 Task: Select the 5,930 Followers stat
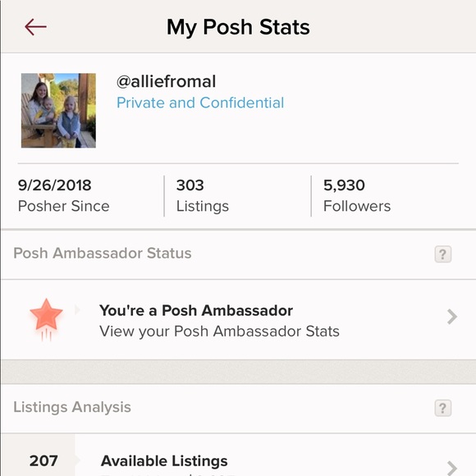357,196
